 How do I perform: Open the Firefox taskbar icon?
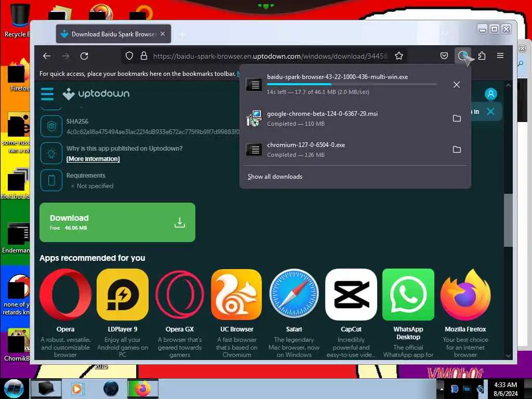143,389
